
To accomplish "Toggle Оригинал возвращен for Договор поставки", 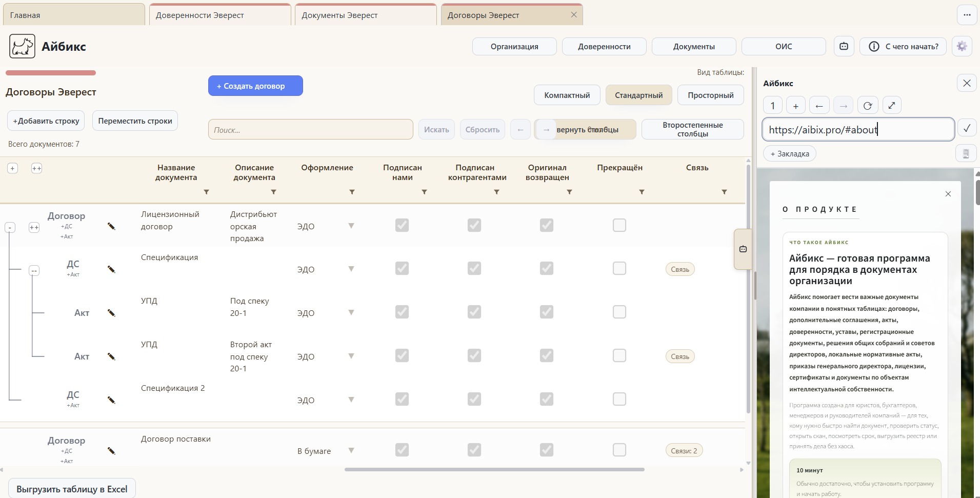I will 547,450.
